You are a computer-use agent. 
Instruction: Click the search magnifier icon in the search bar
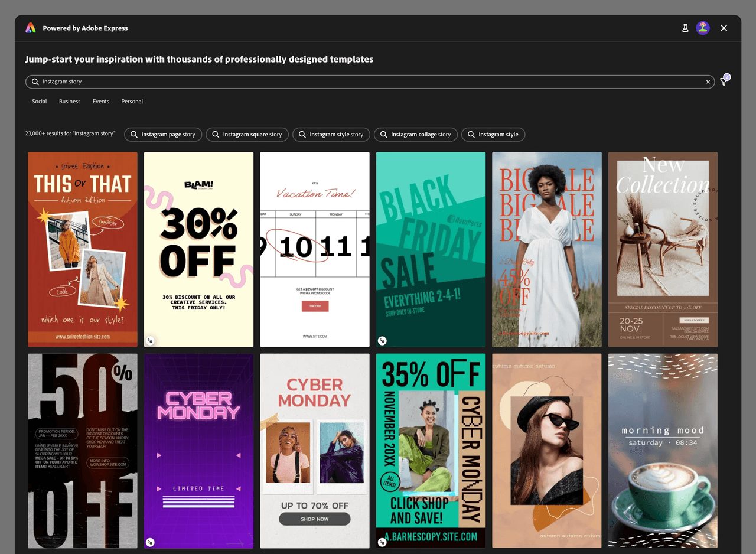click(35, 82)
